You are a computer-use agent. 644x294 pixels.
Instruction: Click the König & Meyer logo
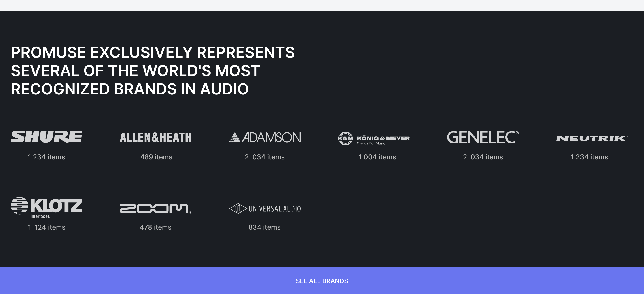coord(374,138)
